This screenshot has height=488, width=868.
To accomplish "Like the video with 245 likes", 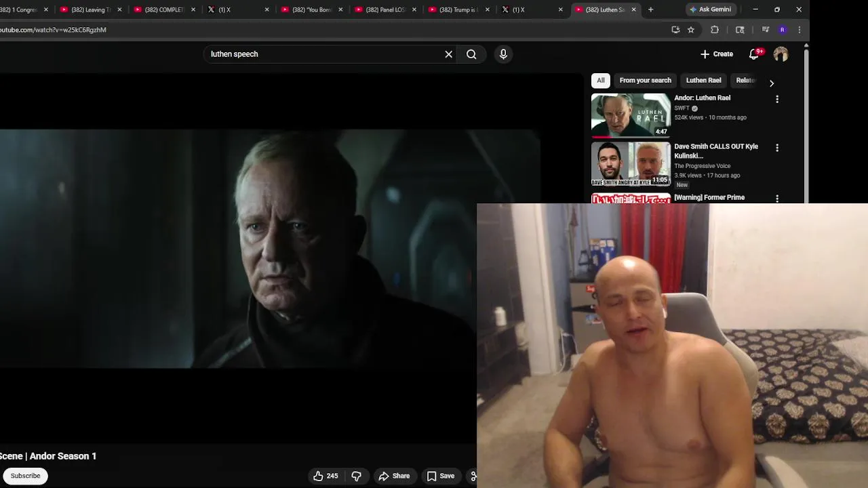I will point(325,476).
